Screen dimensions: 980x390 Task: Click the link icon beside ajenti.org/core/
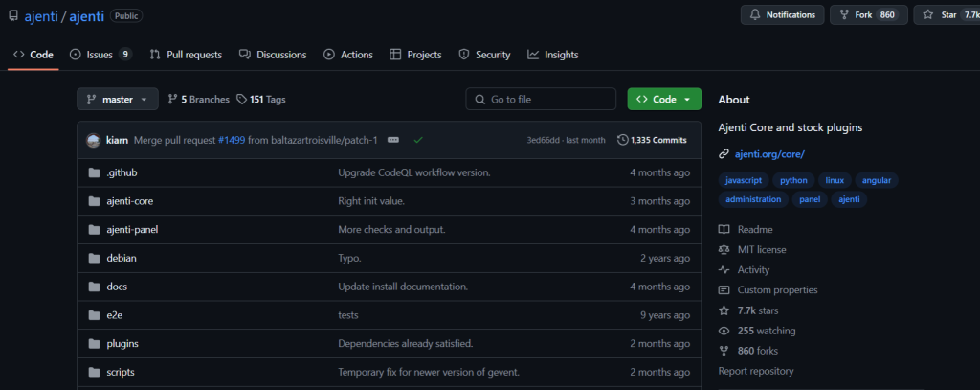coord(724,154)
